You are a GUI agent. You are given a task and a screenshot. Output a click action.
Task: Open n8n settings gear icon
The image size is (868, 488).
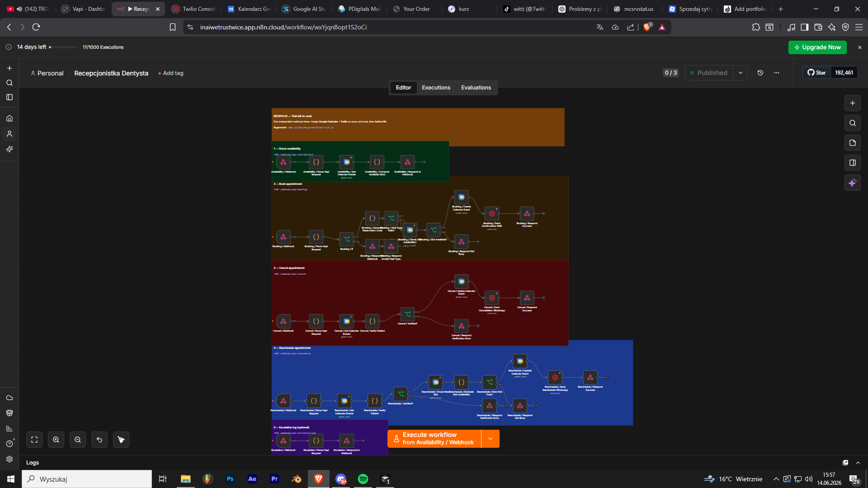(9, 459)
